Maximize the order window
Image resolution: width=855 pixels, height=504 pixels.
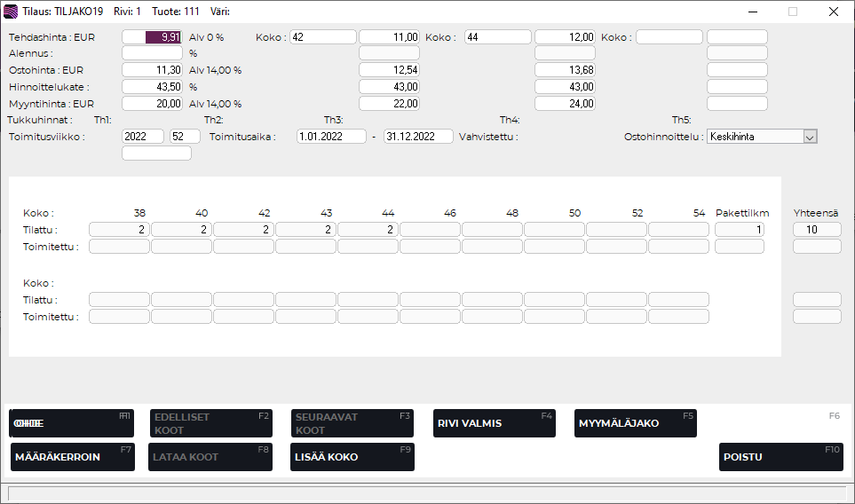[792, 12]
